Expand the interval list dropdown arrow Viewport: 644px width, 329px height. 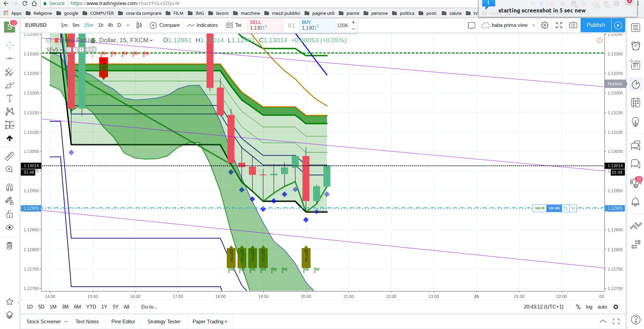pos(128,25)
